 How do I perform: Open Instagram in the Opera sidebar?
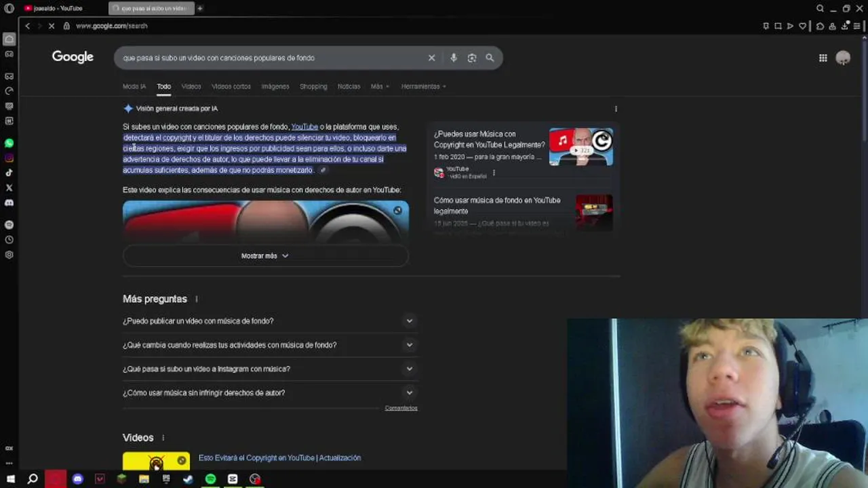[x=9, y=158]
